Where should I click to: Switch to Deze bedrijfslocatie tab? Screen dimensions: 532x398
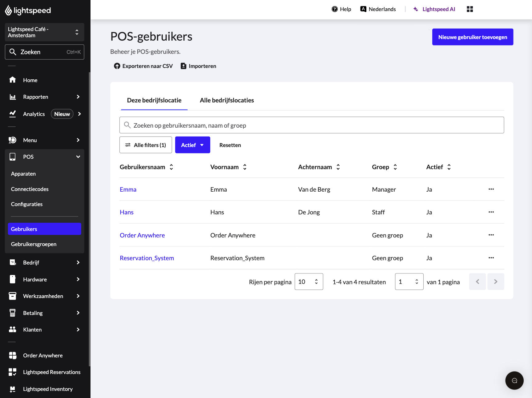[154, 100]
